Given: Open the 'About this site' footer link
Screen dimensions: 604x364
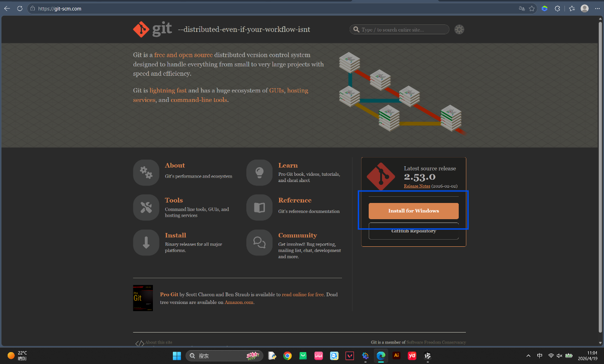Looking at the screenshot, I should coord(159,342).
